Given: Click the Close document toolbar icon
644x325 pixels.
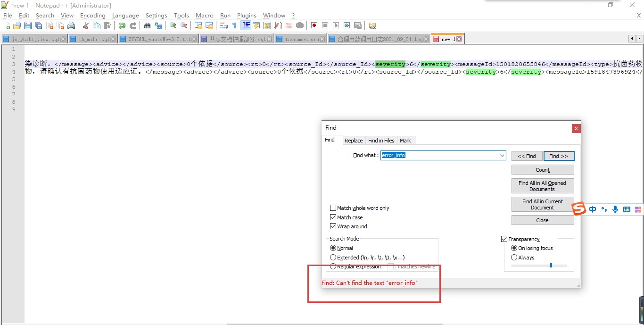Looking at the screenshot, I should click(x=50, y=25).
